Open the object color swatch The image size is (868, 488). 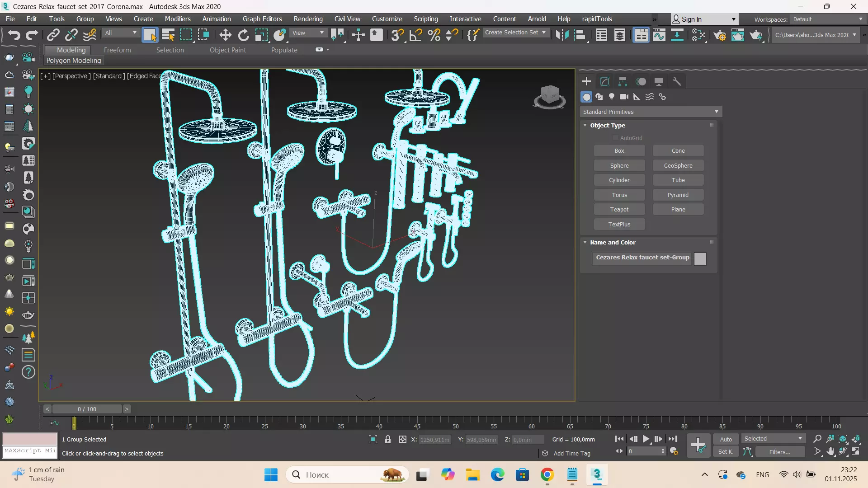(x=700, y=258)
